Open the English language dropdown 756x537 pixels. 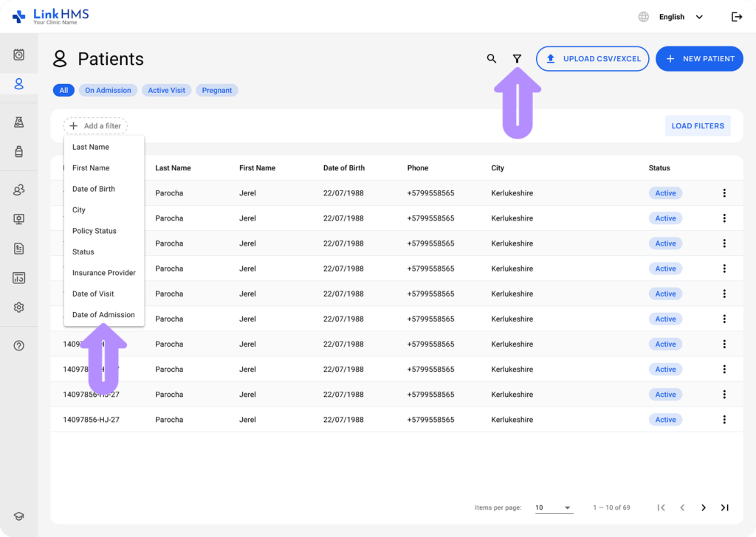pos(681,17)
